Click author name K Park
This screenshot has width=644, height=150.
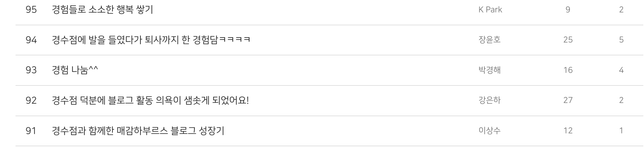(x=490, y=9)
